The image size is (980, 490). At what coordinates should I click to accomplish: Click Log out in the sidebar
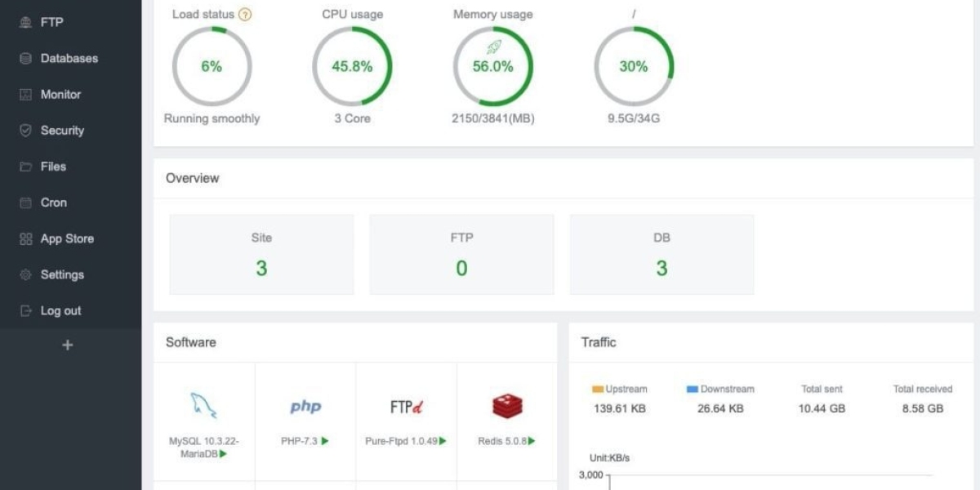coord(60,311)
